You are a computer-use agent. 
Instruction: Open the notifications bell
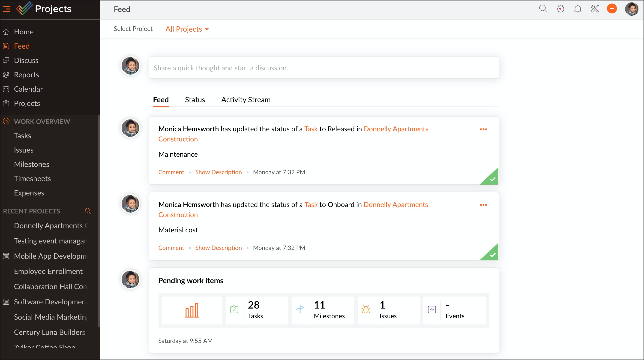point(578,9)
